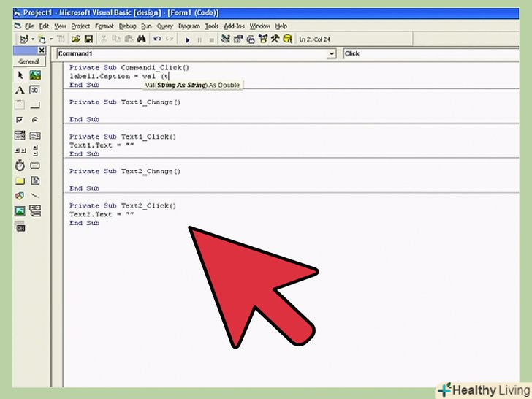Screen dimensions: 532x399
Task: Select the Data control tool
Action: [35, 211]
